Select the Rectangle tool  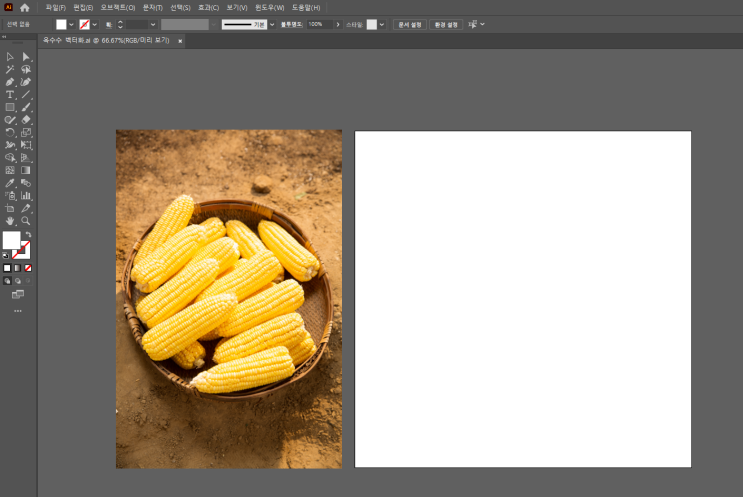tap(10, 107)
